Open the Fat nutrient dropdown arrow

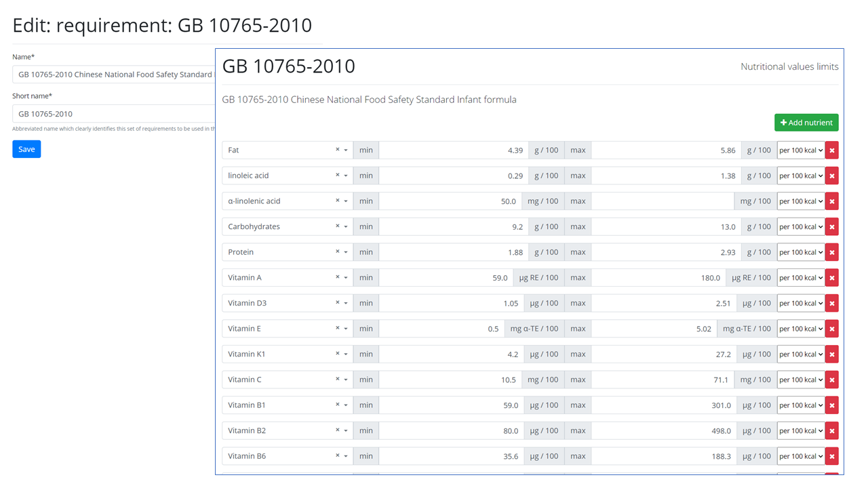click(x=346, y=150)
